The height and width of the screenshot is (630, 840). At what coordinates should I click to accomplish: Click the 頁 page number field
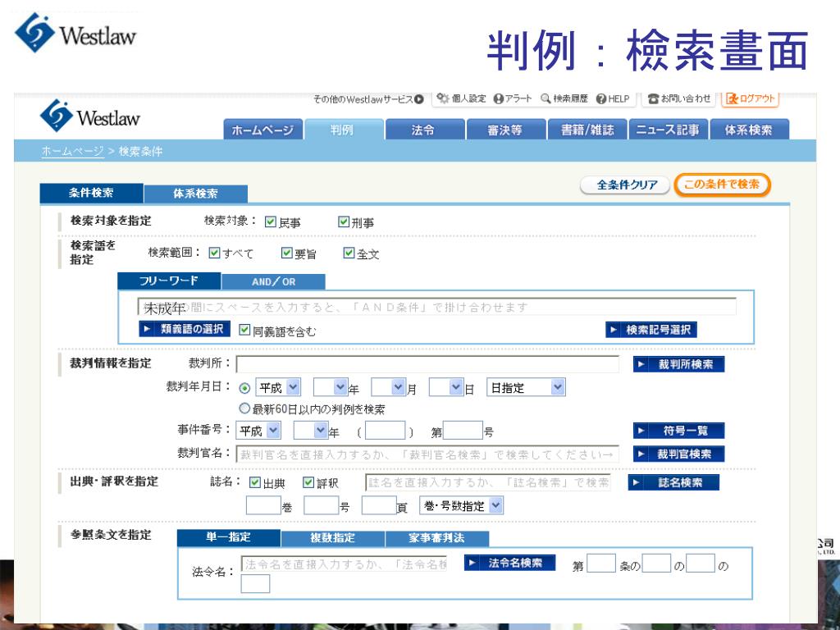pyautogui.click(x=379, y=505)
